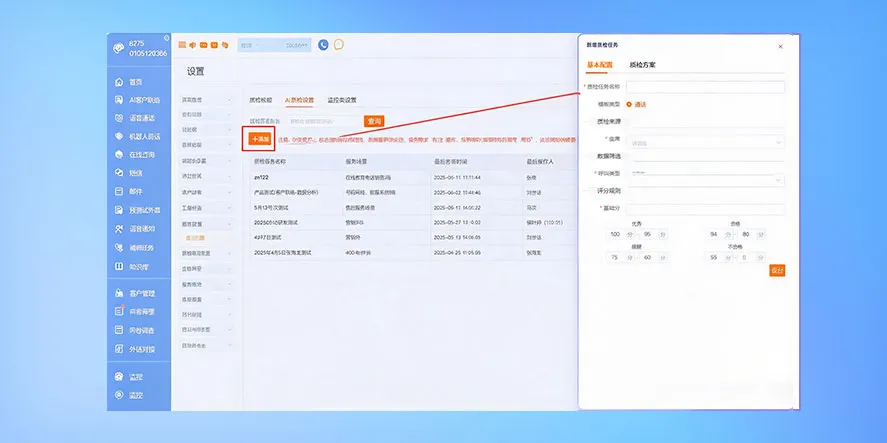Screen dimensions: 887x443
Task: Close the 新增质检任务 panel
Action: pyautogui.click(x=781, y=46)
